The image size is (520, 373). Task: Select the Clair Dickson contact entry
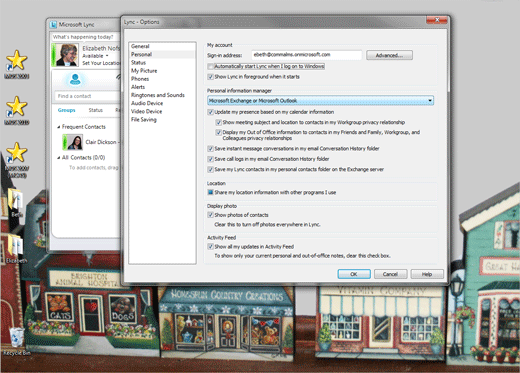coord(90,142)
